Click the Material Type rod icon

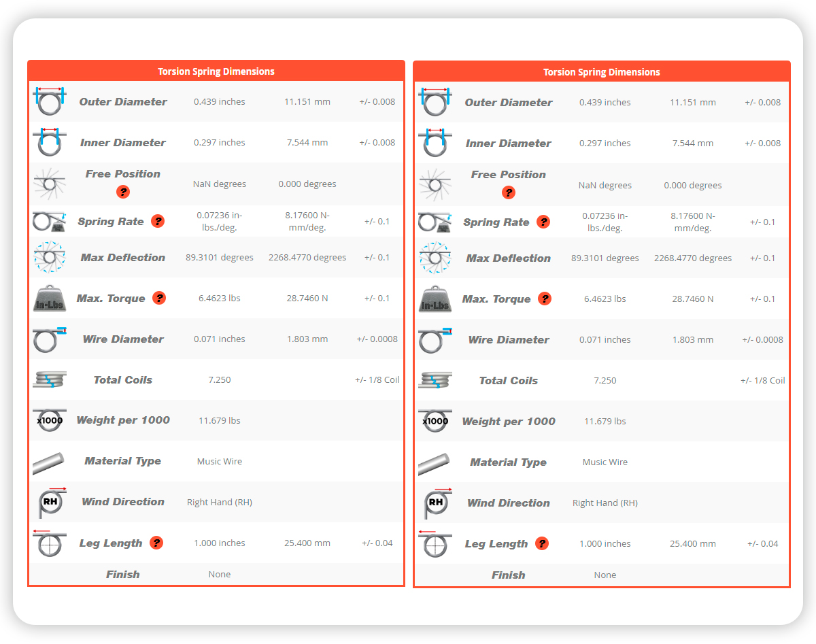49,461
